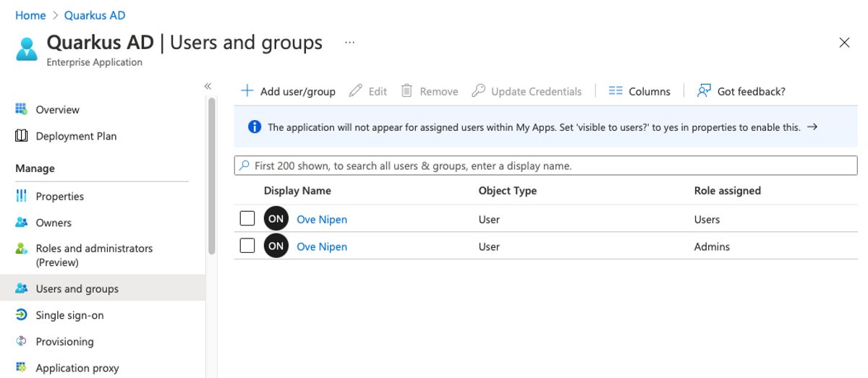Click the Update Credentials toolbar label
This screenshot has height=378, width=868.
tap(536, 92)
